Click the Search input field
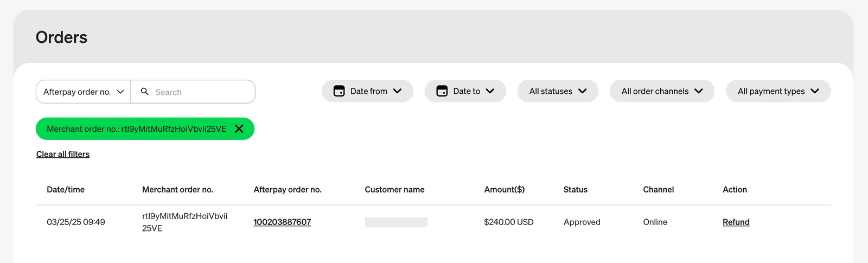This screenshot has width=868, height=263. [193, 92]
